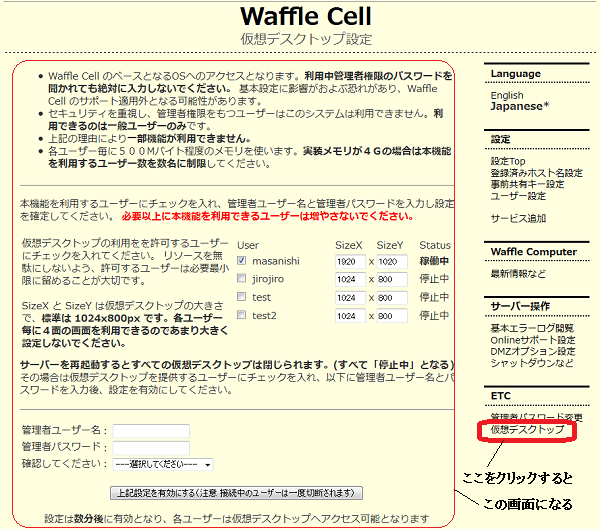Open 基本エラーログ閲覧 link
The height and width of the screenshot is (529, 600).
point(532,328)
